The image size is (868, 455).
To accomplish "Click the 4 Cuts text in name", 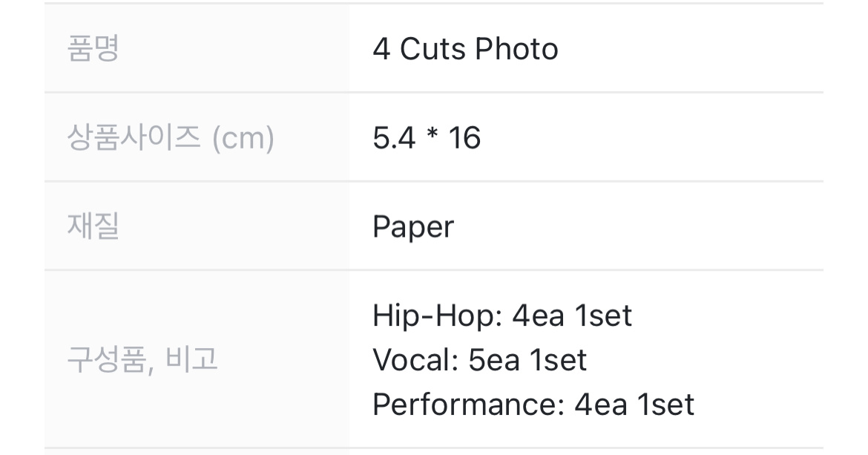I will pyautogui.click(x=419, y=49).
